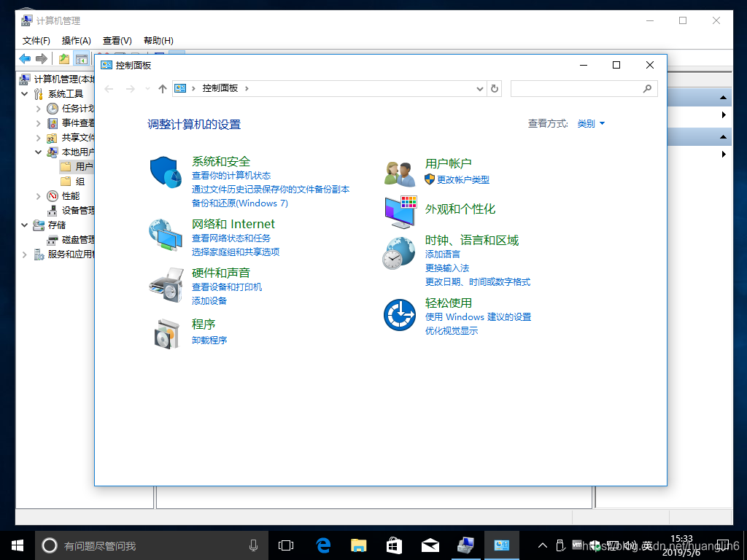The image size is (747, 560).
Task: Click Forward arrow in Computer Management toolbar
Action: tap(42, 58)
